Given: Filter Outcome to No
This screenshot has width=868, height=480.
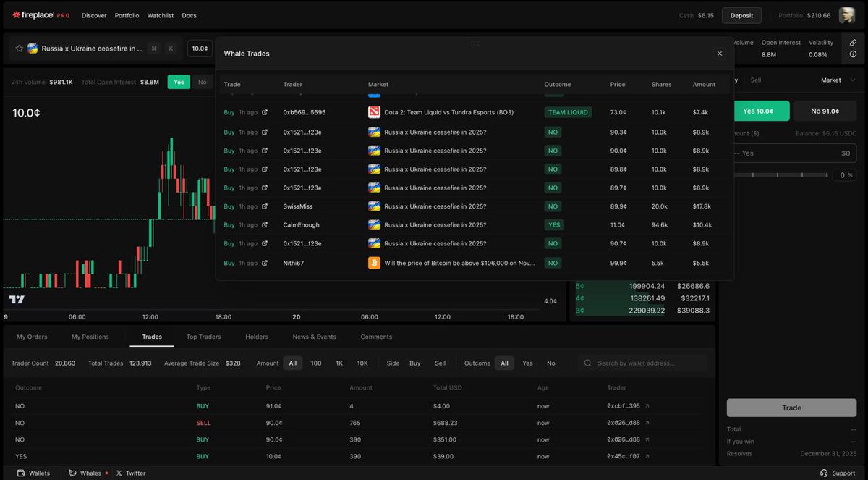Looking at the screenshot, I should (551, 363).
